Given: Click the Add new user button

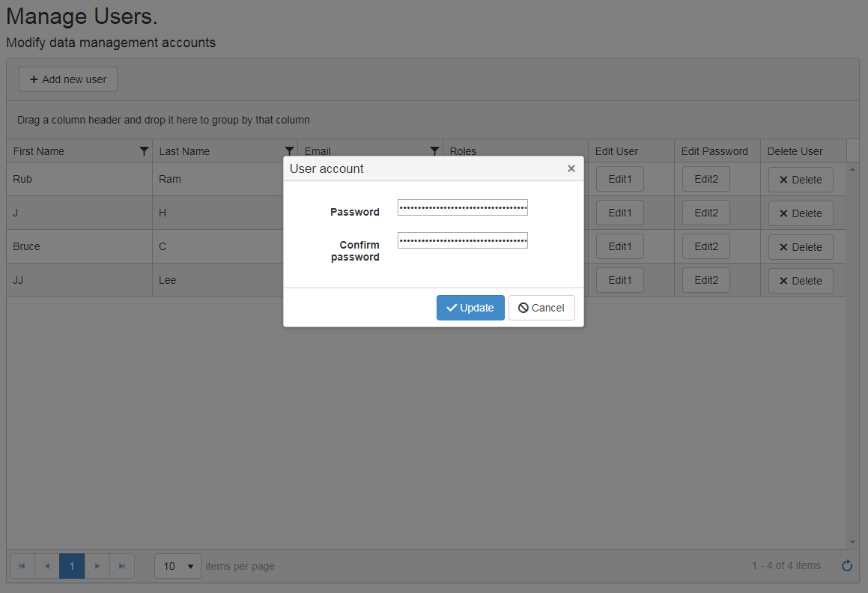Looking at the screenshot, I should 68,79.
